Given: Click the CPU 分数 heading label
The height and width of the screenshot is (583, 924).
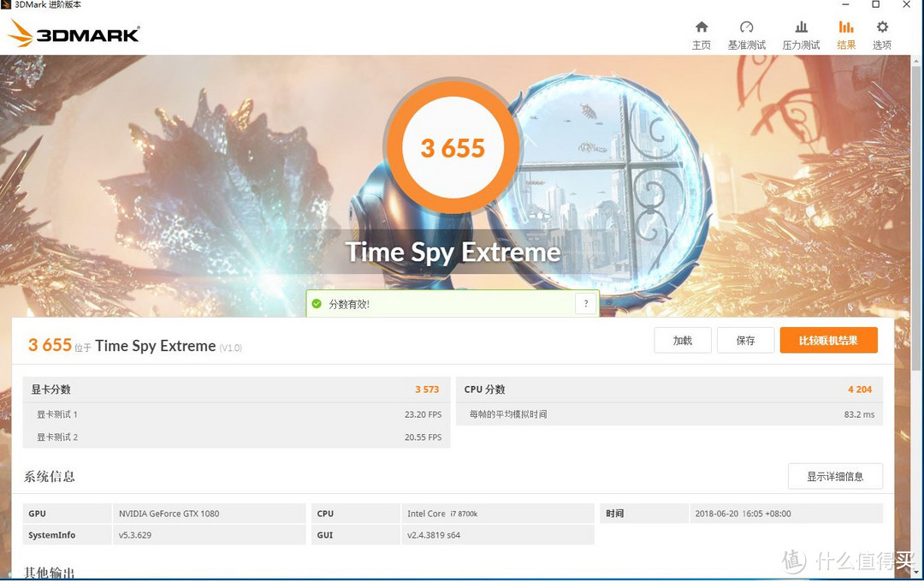Looking at the screenshot, I should click(484, 389).
